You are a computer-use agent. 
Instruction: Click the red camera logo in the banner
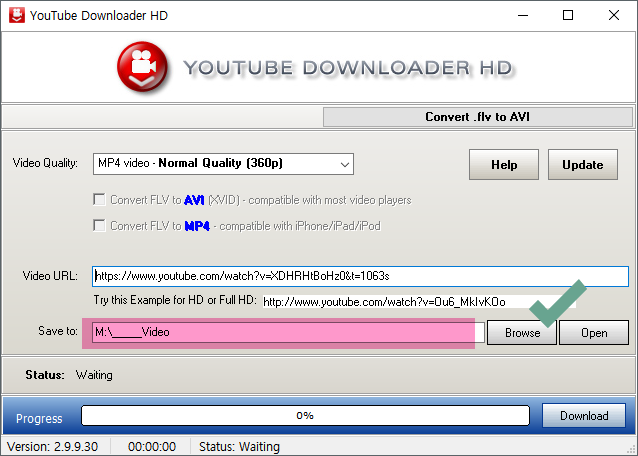[142, 66]
